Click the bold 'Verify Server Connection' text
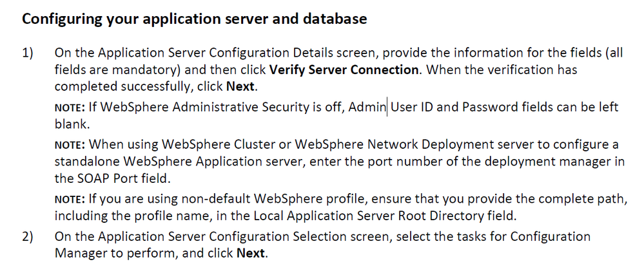The image size is (644, 273). click(x=344, y=70)
